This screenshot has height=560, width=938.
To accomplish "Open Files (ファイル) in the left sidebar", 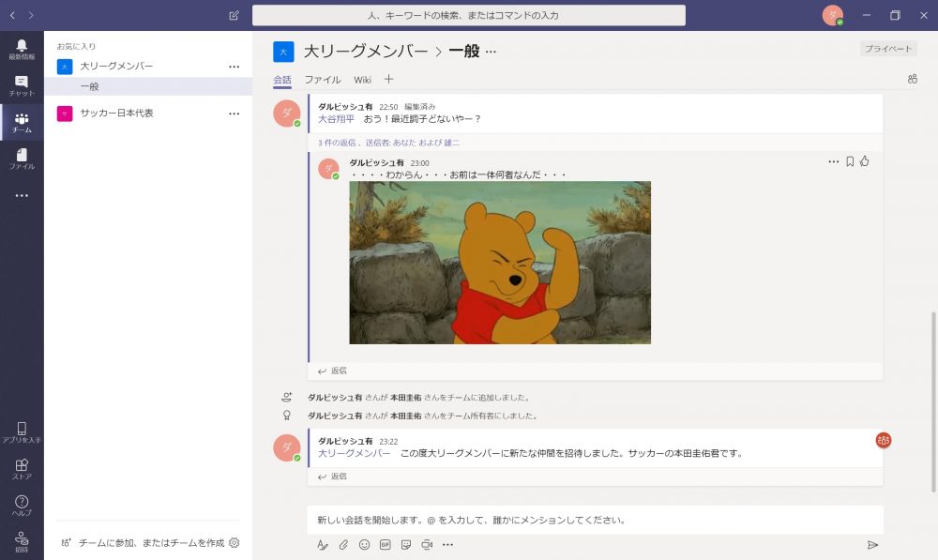I will pos(22,159).
